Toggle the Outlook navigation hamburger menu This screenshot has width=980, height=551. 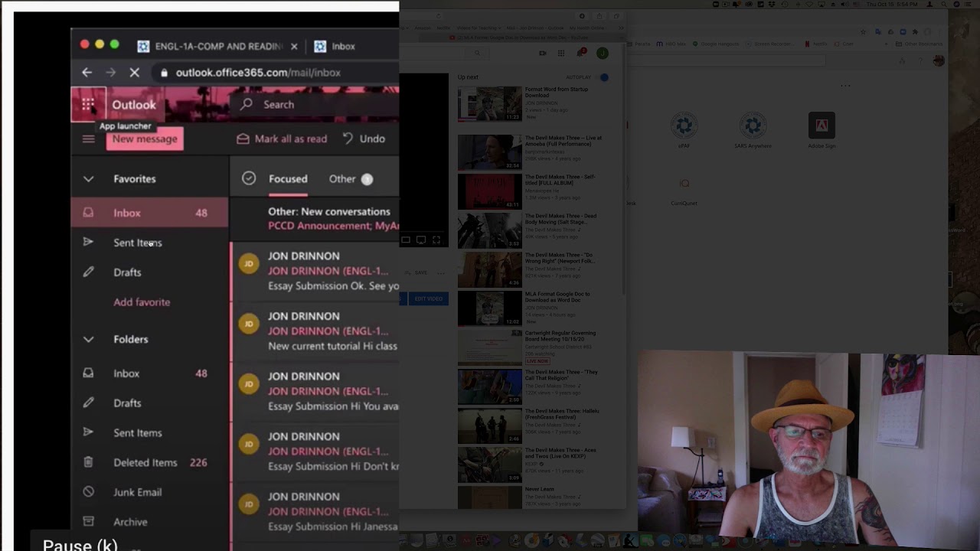coord(88,139)
